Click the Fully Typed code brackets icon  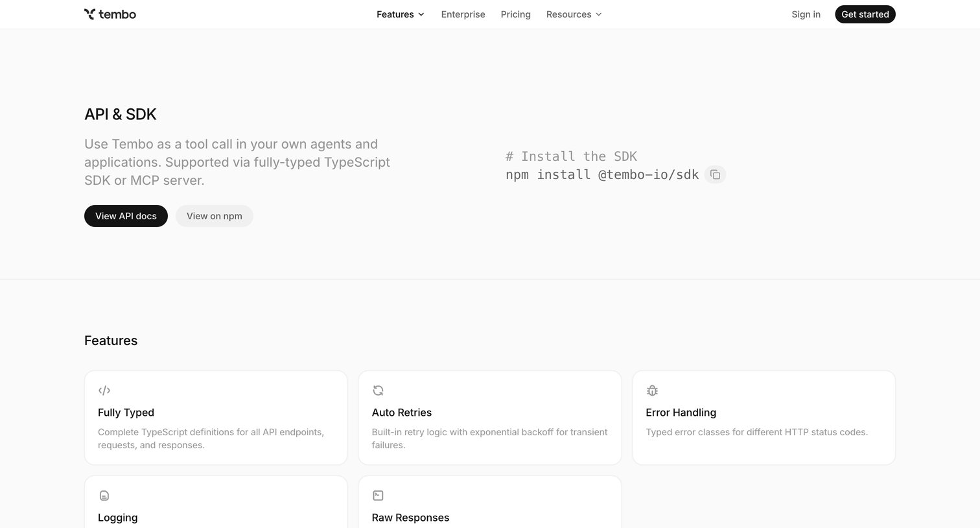[x=104, y=390]
